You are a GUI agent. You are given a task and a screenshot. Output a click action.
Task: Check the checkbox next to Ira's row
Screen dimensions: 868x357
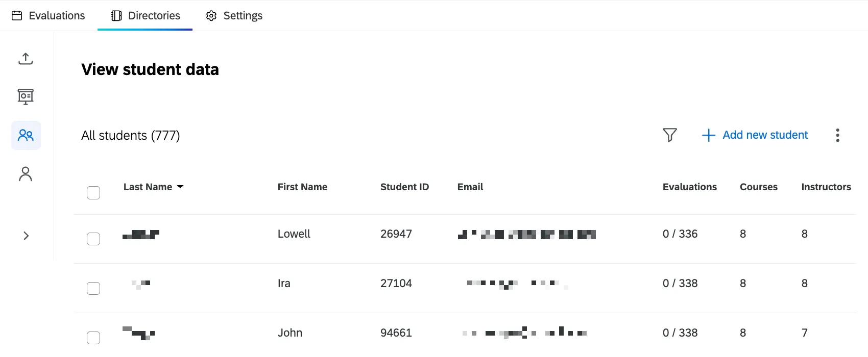pyautogui.click(x=93, y=288)
